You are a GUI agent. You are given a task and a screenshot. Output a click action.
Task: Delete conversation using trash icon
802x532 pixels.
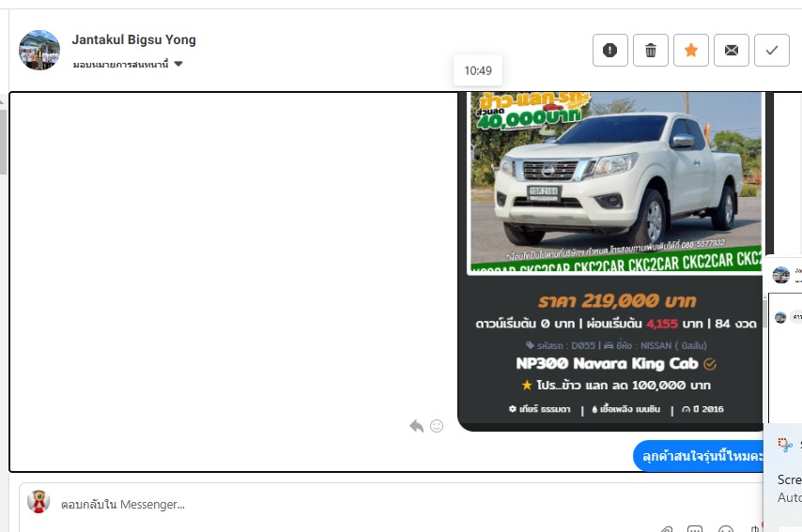(651, 50)
